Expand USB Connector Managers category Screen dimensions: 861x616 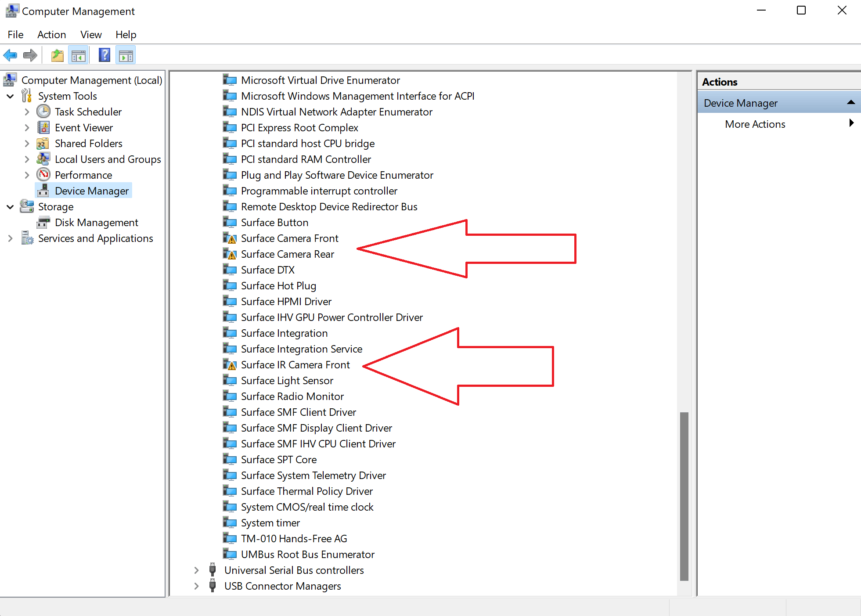tap(196, 586)
